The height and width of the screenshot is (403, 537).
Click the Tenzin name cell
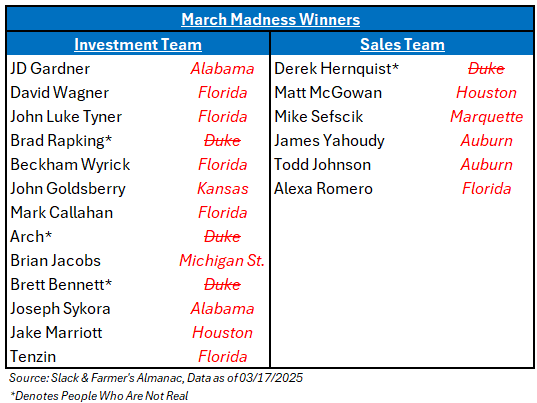(33, 356)
